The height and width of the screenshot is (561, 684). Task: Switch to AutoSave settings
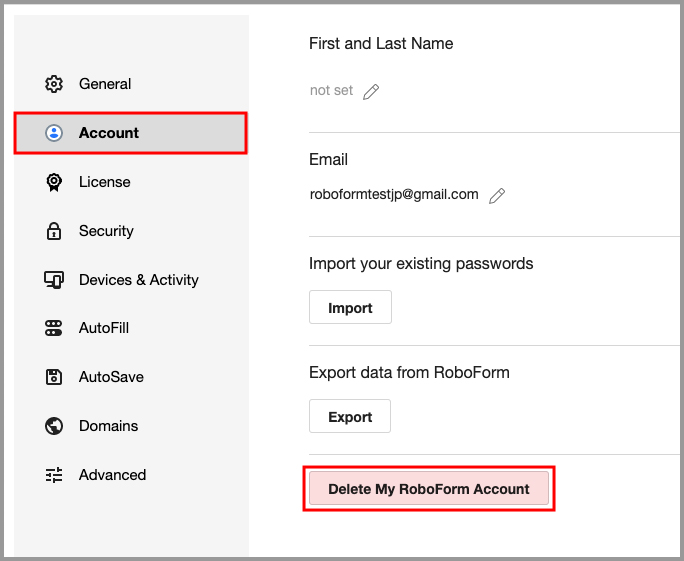pos(131,377)
